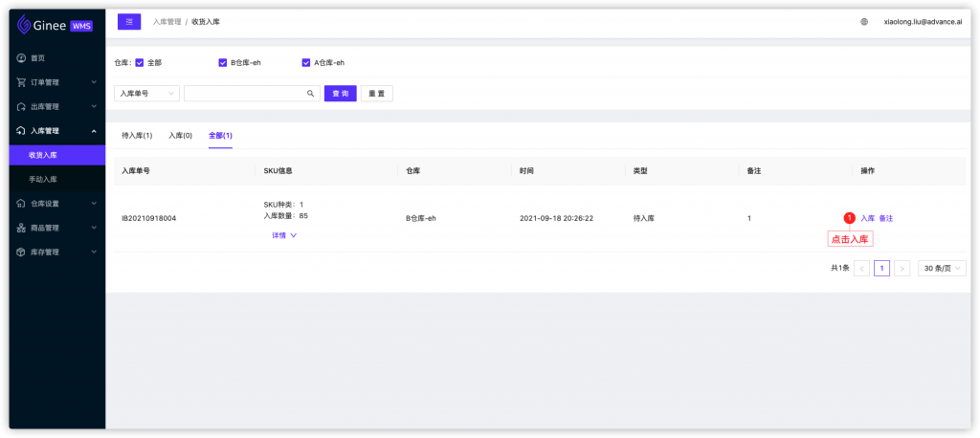Click the magnifier search icon in input
980x438 pixels.
pos(310,94)
